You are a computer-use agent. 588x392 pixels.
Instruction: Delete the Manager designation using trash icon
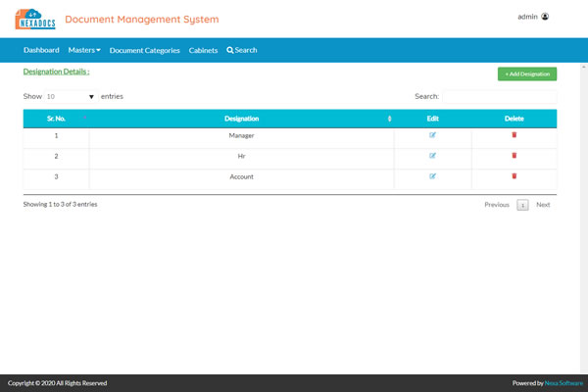pos(514,134)
